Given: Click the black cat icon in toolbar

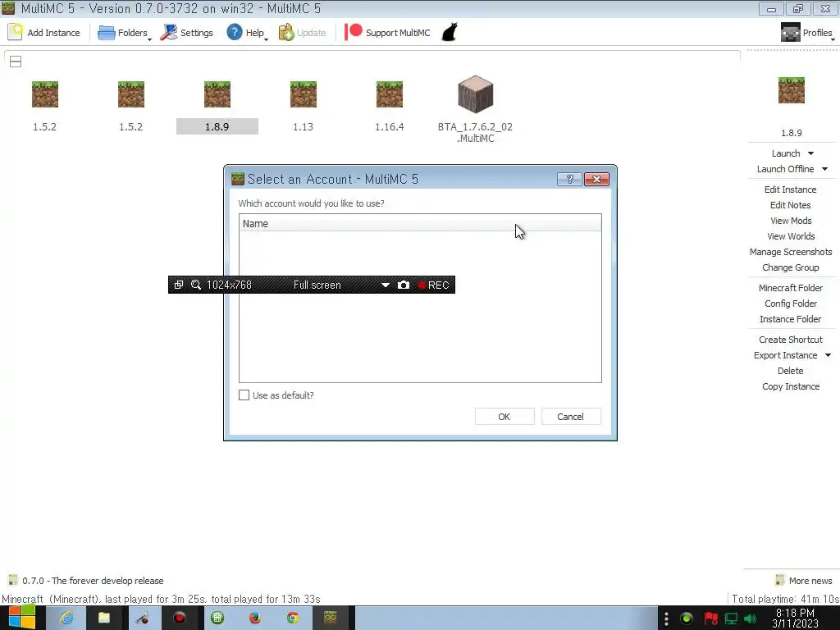Looking at the screenshot, I should pos(450,33).
